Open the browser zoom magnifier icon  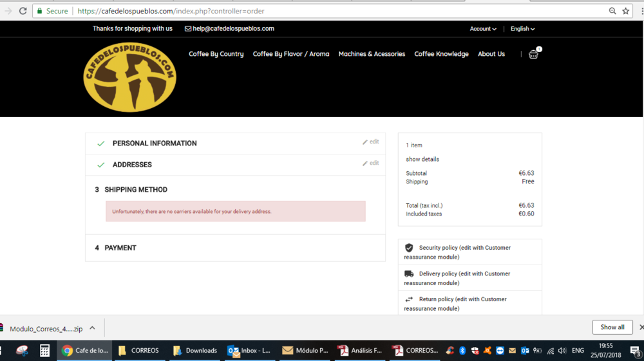(612, 11)
